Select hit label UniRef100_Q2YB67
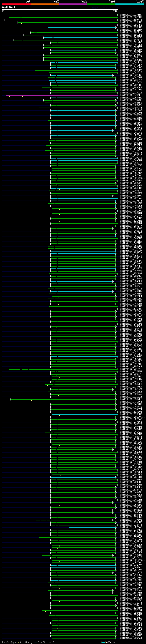 coord(131,198)
